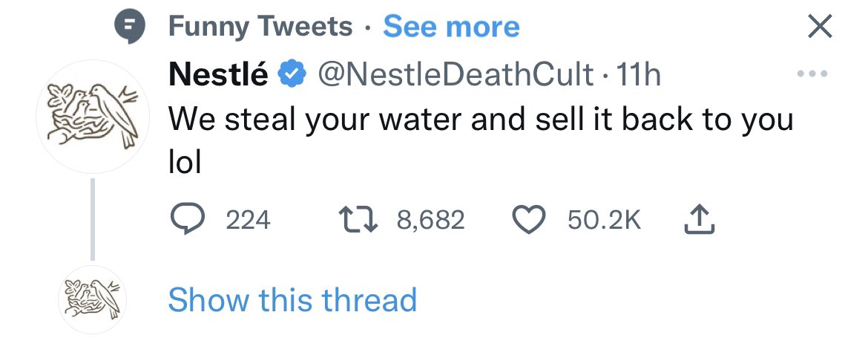Open the three-dot more options menu
The width and height of the screenshot is (868, 338).
coord(812,73)
